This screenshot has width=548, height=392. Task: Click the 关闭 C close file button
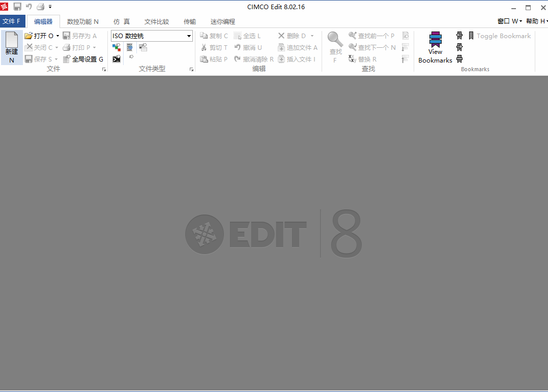pos(39,47)
